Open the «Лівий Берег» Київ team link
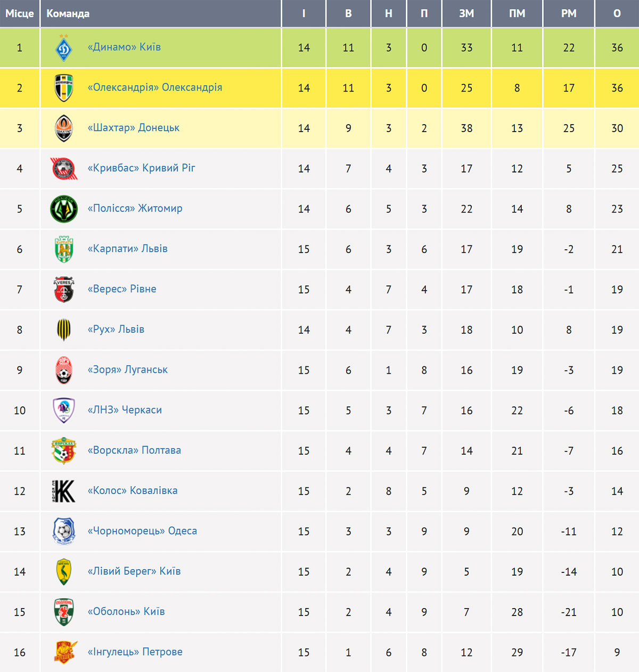Viewport: 639px width, 672px height. [134, 571]
